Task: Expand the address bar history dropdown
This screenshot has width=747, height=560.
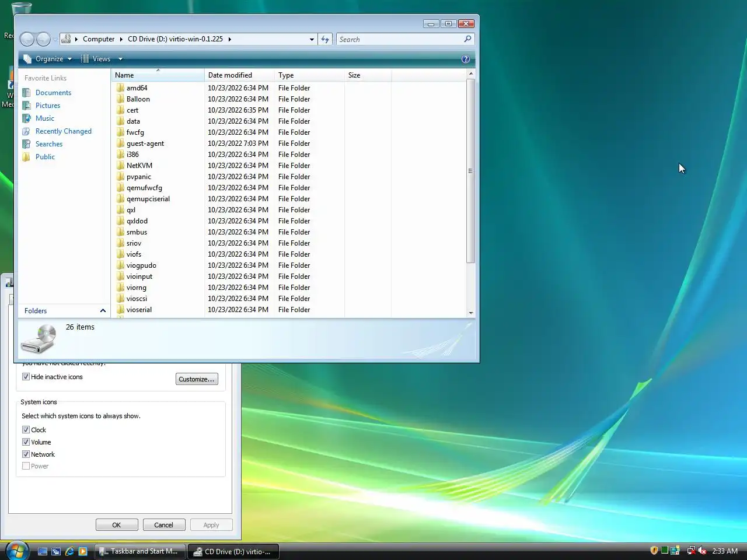Action: click(312, 39)
